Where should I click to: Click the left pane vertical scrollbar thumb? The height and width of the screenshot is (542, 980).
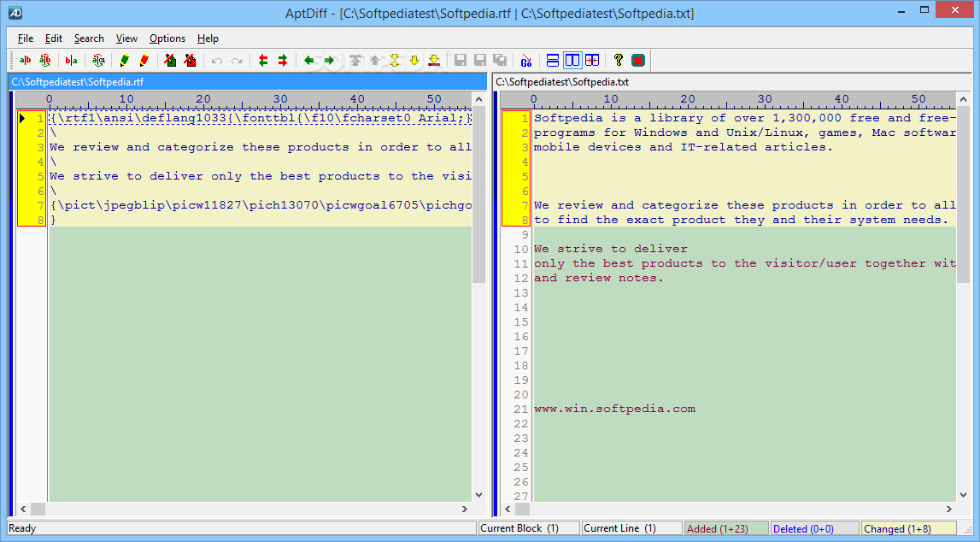pyautogui.click(x=478, y=195)
